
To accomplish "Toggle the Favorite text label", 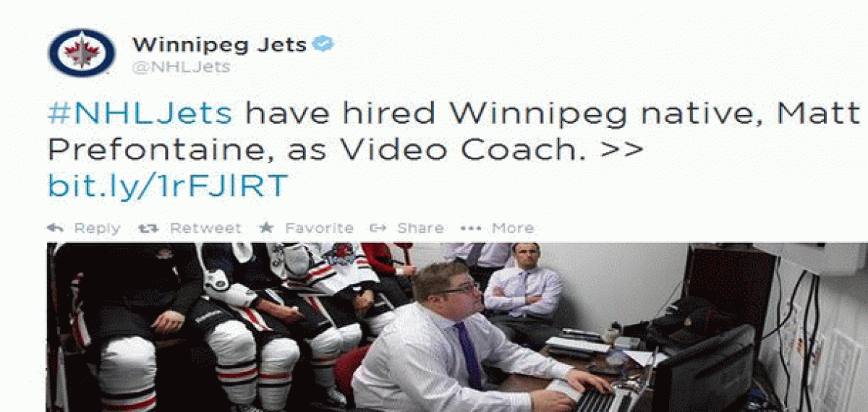I will pos(320,228).
